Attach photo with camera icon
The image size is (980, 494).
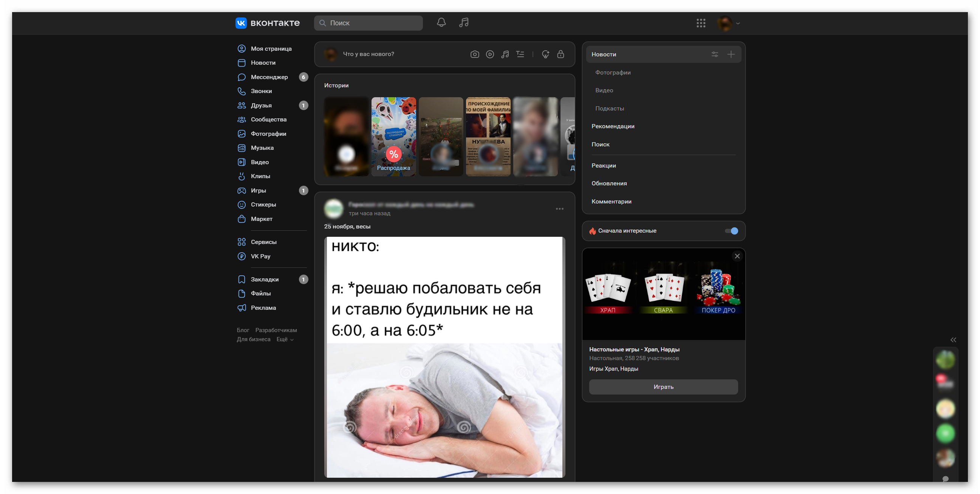(x=474, y=54)
